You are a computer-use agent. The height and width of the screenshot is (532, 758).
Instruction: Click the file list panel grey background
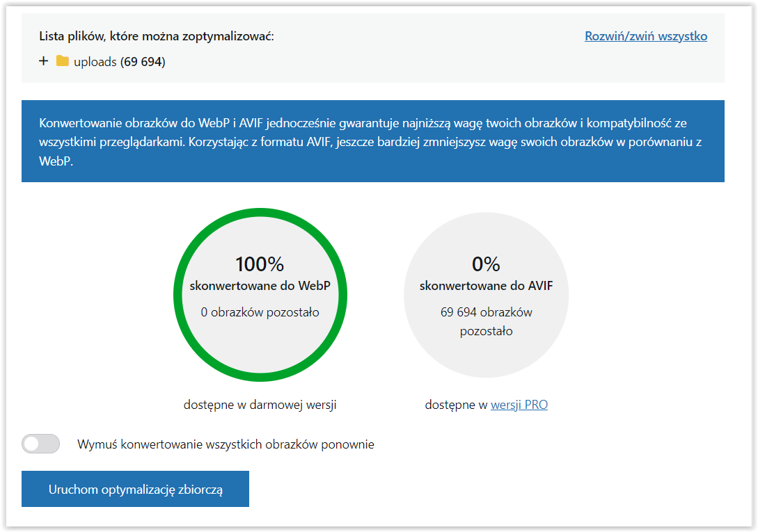(x=372, y=48)
